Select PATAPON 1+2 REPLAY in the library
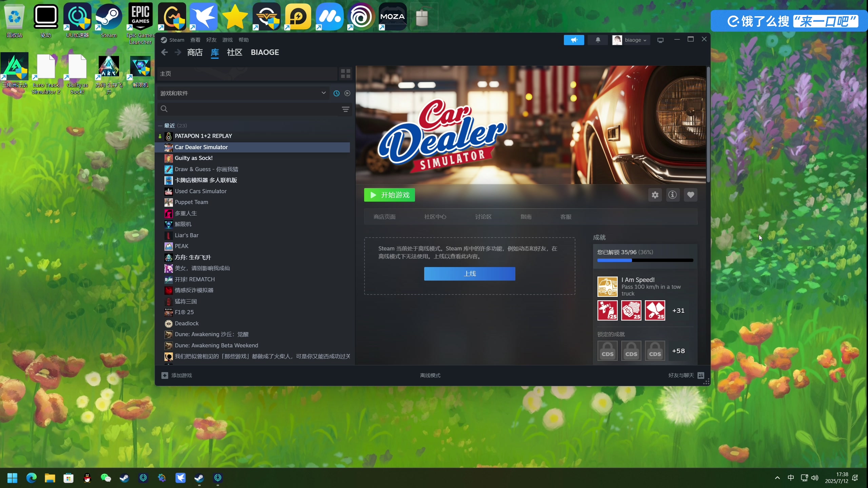This screenshot has width=868, height=488. pos(253,136)
